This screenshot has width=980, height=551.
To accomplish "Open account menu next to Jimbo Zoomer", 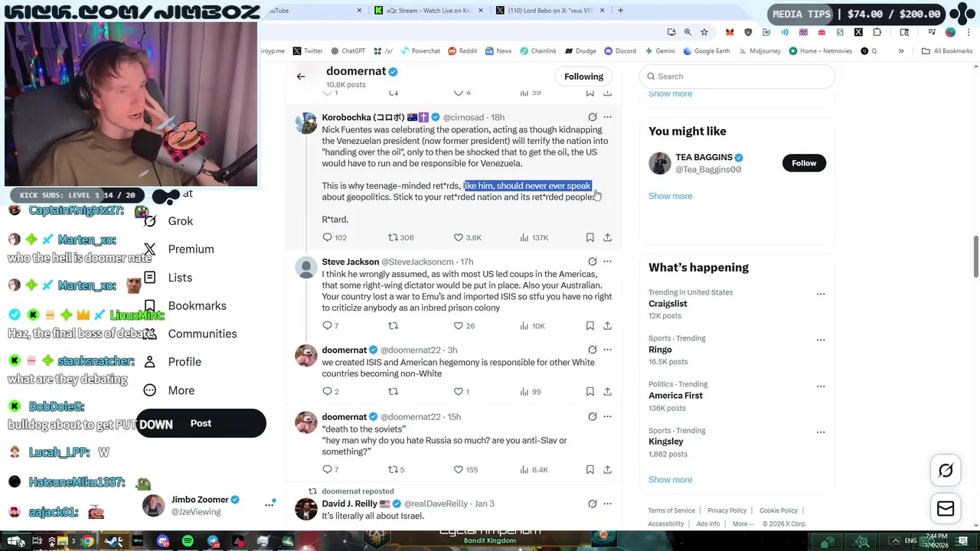I will (269, 504).
